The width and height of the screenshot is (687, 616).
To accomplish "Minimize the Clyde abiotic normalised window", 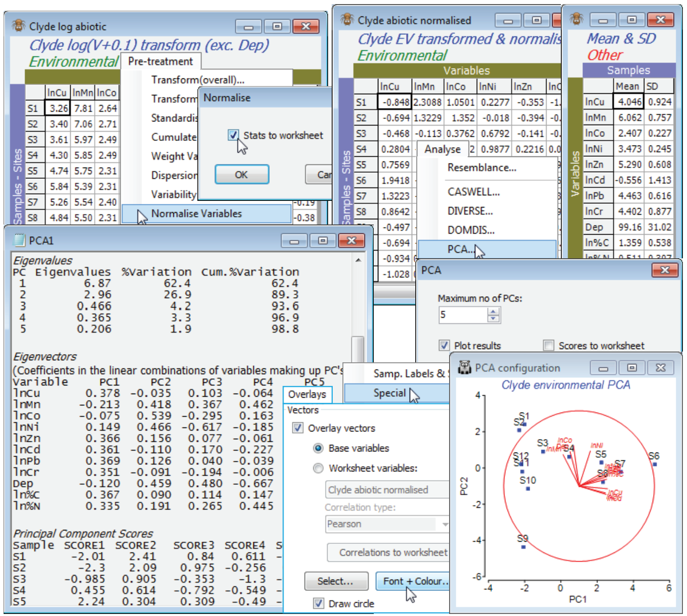I will click(x=508, y=20).
